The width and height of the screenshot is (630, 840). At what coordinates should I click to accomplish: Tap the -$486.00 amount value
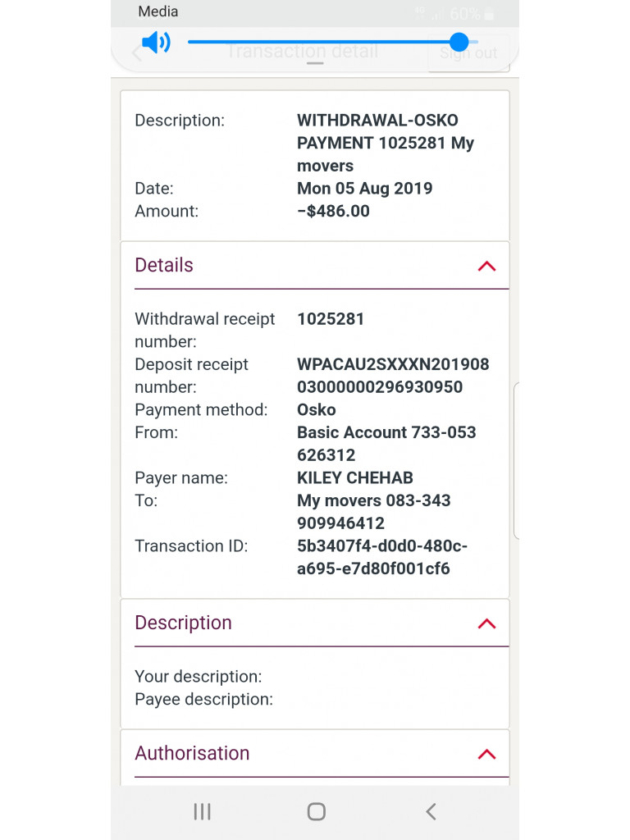click(333, 212)
